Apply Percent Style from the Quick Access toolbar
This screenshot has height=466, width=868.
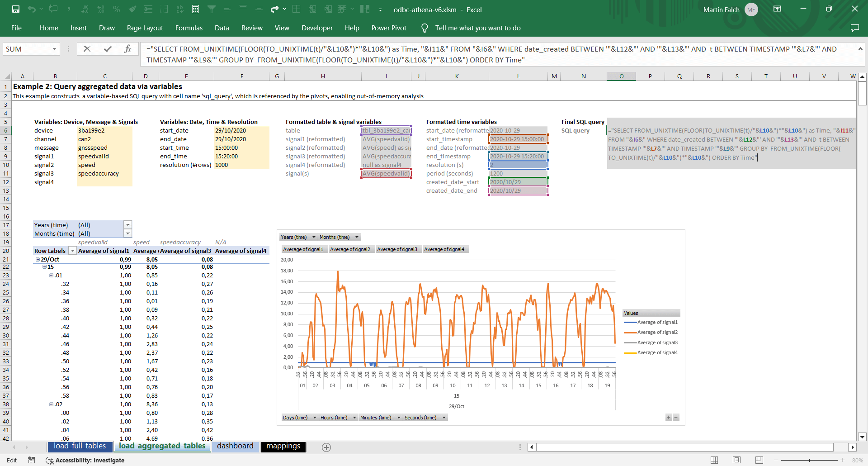pos(116,9)
